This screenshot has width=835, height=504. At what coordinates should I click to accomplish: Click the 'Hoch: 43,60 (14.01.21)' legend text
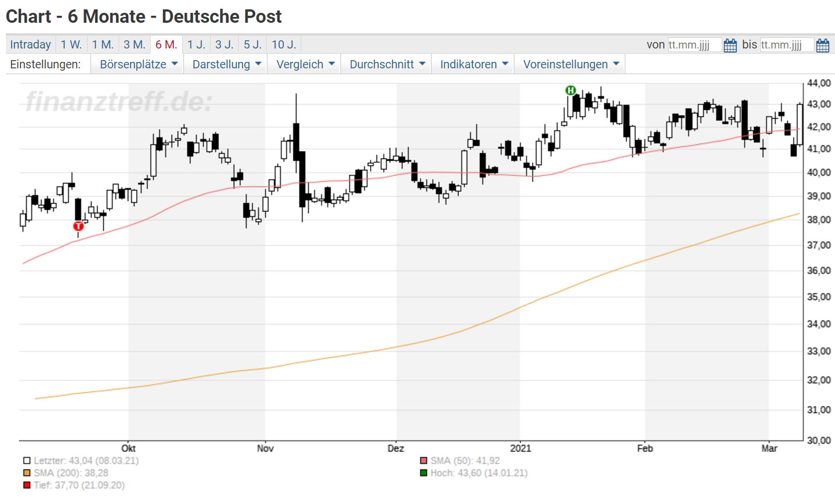tap(479, 473)
